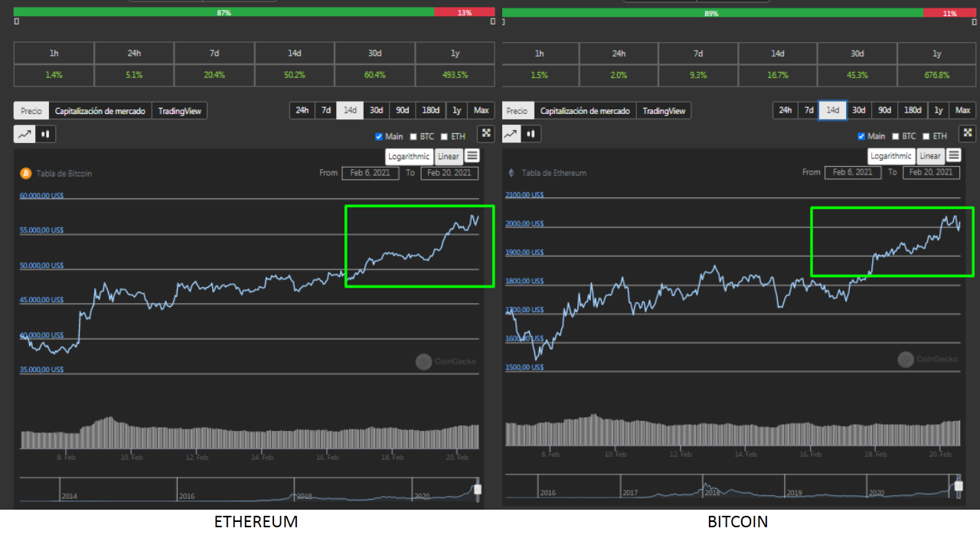
Task: Set Tabla de Ethereum chart range to 30d
Action: 859,110
